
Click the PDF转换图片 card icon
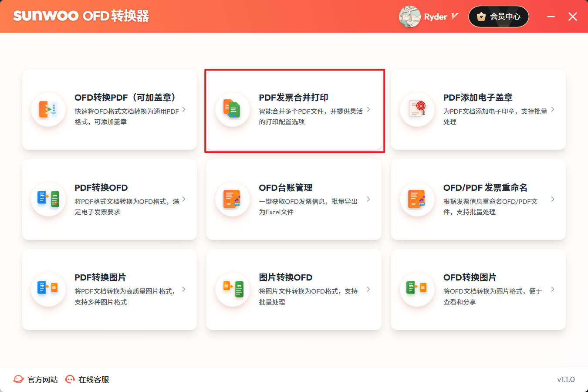click(x=48, y=289)
